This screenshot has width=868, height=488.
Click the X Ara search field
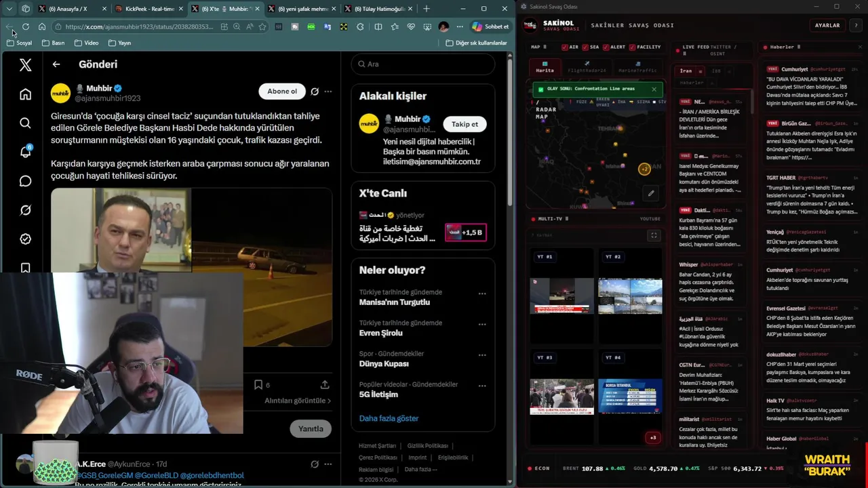tap(423, 64)
